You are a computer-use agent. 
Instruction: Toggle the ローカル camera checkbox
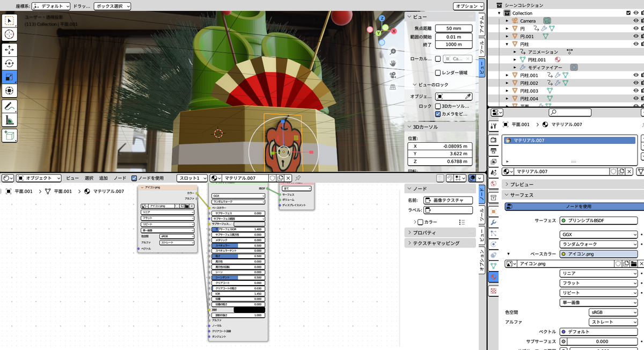(x=438, y=59)
